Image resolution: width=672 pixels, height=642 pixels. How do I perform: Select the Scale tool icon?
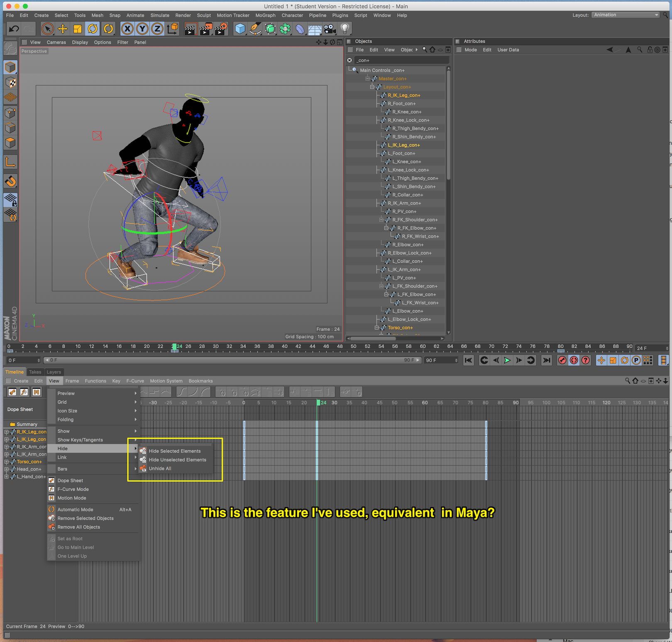coord(78,29)
